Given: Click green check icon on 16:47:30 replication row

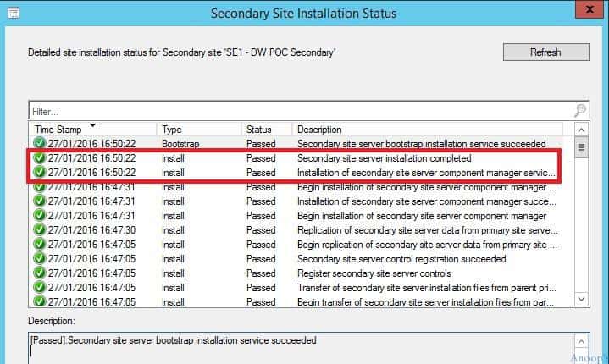Looking at the screenshot, I should (x=39, y=230).
